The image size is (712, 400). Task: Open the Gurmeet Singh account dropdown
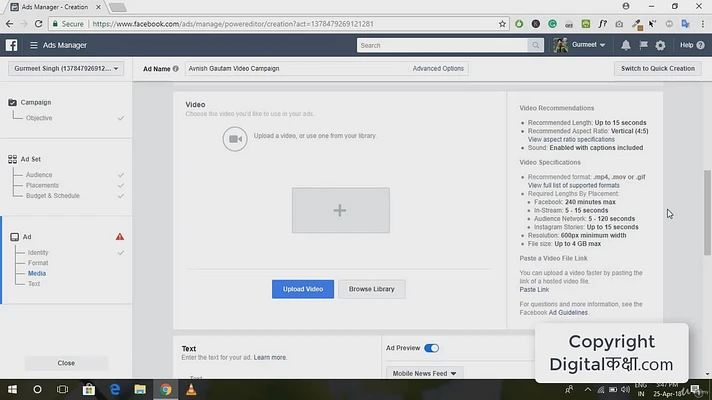point(66,69)
